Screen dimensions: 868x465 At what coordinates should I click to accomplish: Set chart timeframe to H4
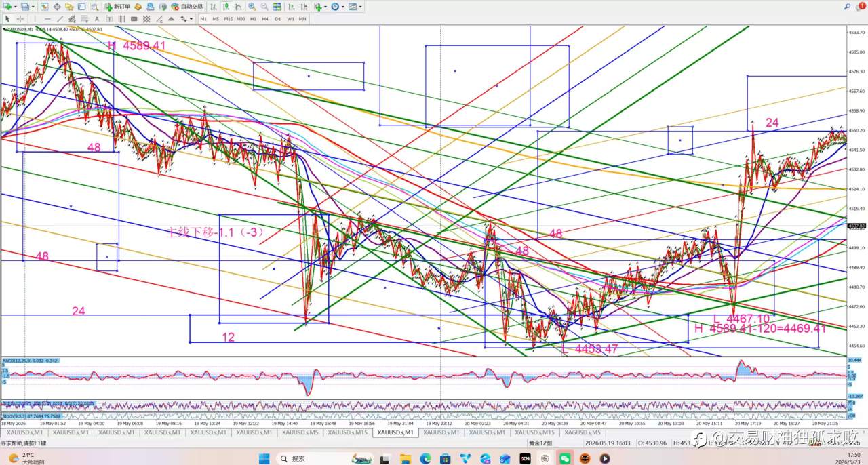265,19
